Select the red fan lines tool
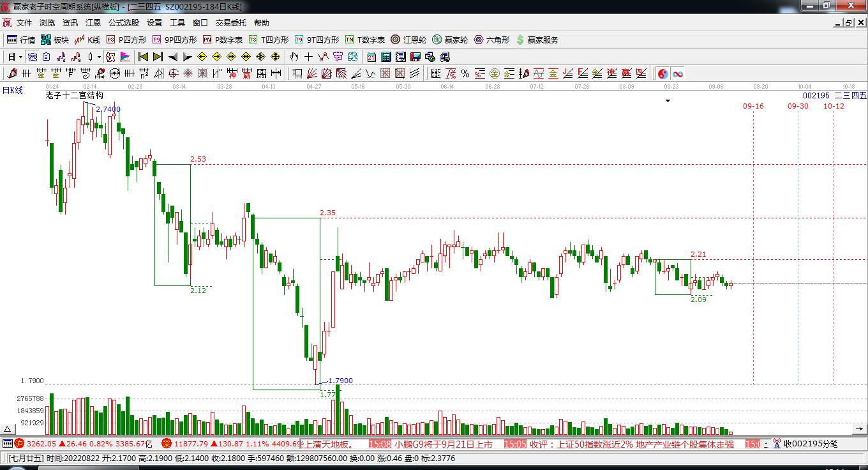Viewport: 868px width, 470px height. click(x=311, y=73)
